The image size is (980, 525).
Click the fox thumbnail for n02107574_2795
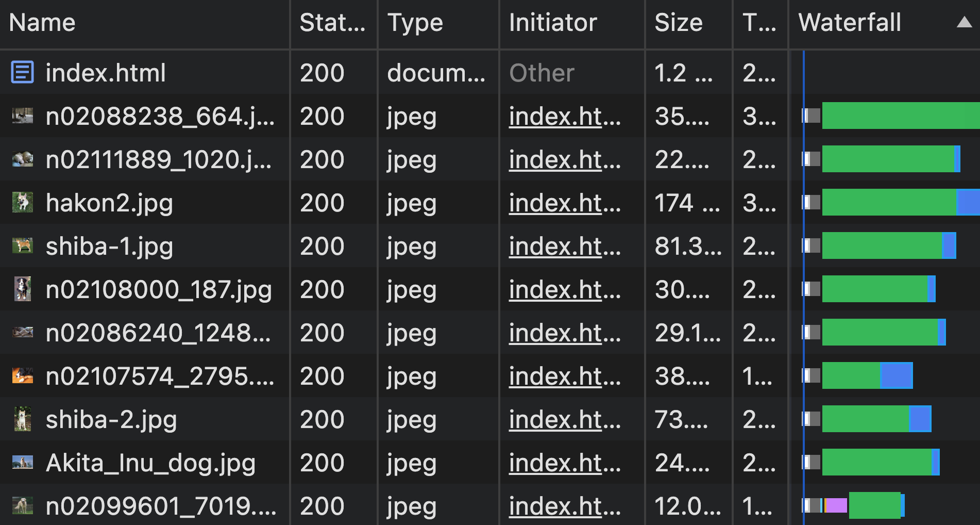[22, 376]
